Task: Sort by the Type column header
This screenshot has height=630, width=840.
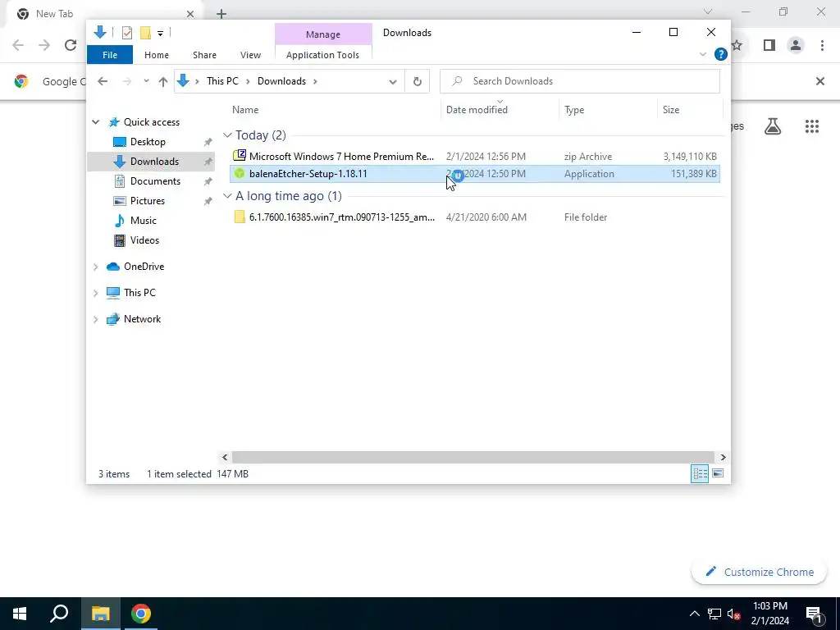Action: [573, 109]
